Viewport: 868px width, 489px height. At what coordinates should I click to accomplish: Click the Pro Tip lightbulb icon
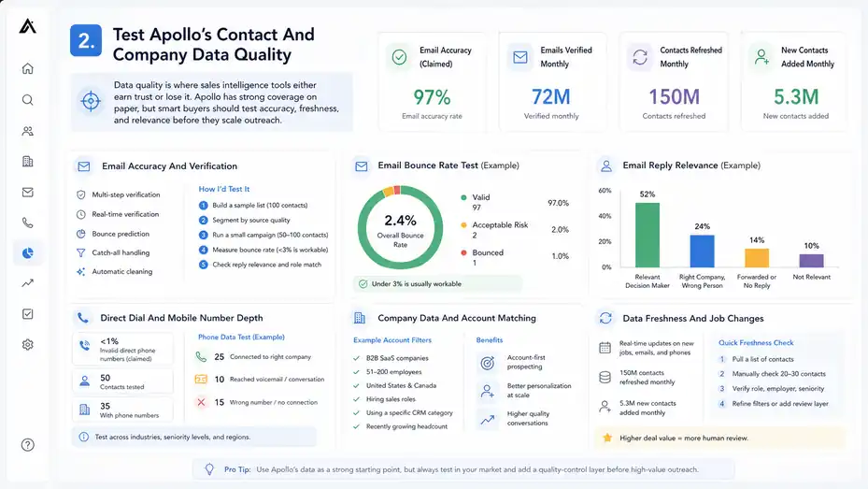(209, 469)
